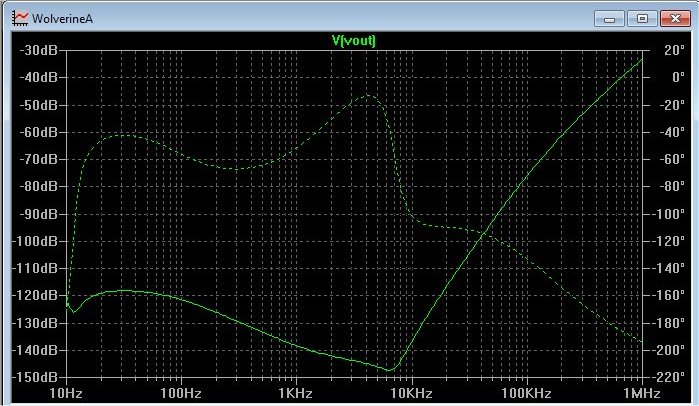Click the -20° phase axis label
Screen dimensions: 699x406
coord(672,105)
